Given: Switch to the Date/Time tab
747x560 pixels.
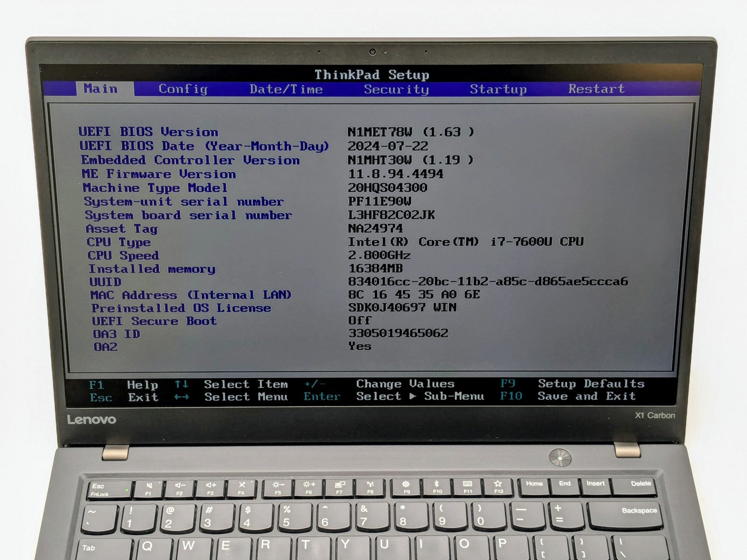Looking at the screenshot, I should click(x=286, y=89).
